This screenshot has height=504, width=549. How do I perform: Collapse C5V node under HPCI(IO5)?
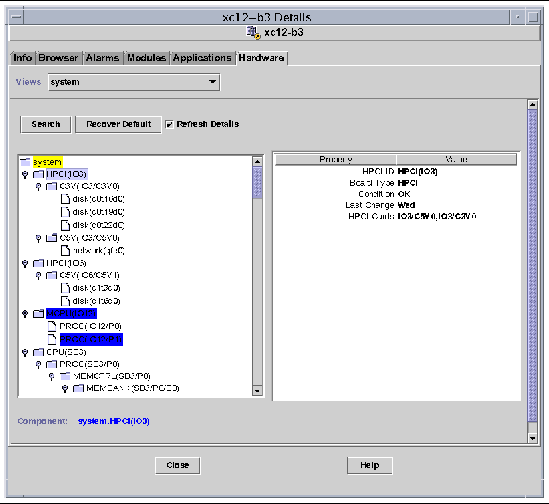pyautogui.click(x=39, y=276)
